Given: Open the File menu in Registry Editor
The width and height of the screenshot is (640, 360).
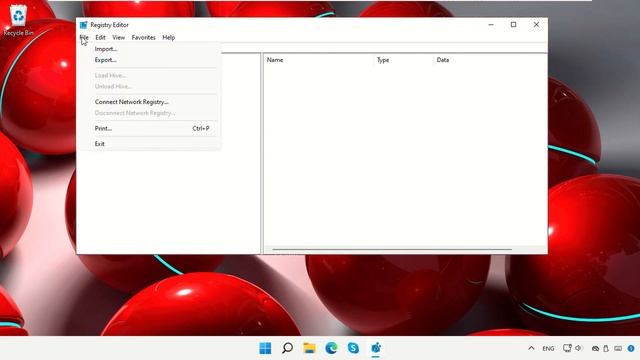Looking at the screenshot, I should (84, 38).
